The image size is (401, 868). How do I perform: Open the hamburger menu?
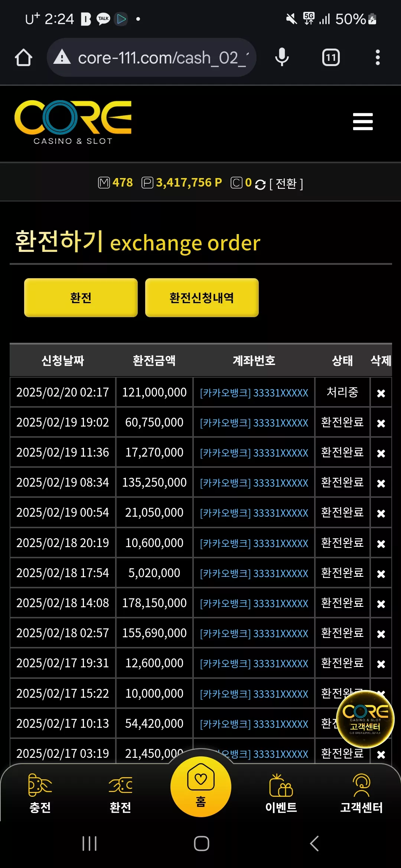[363, 122]
